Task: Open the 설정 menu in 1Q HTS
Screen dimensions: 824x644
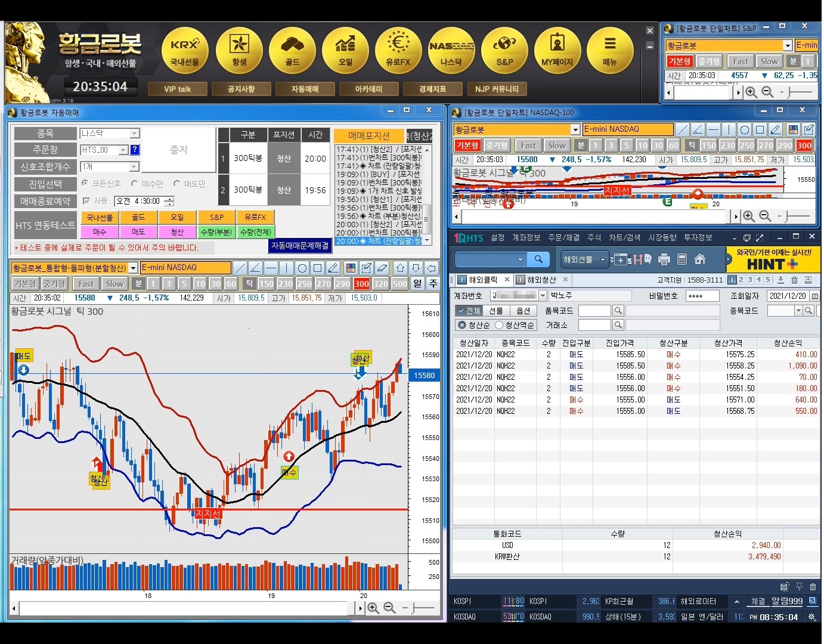Action: click(498, 237)
